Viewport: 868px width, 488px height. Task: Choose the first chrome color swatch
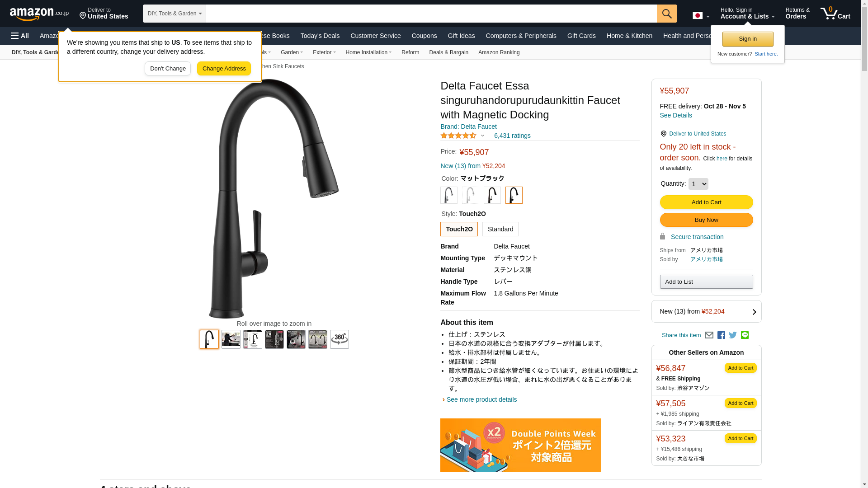coord(449,195)
